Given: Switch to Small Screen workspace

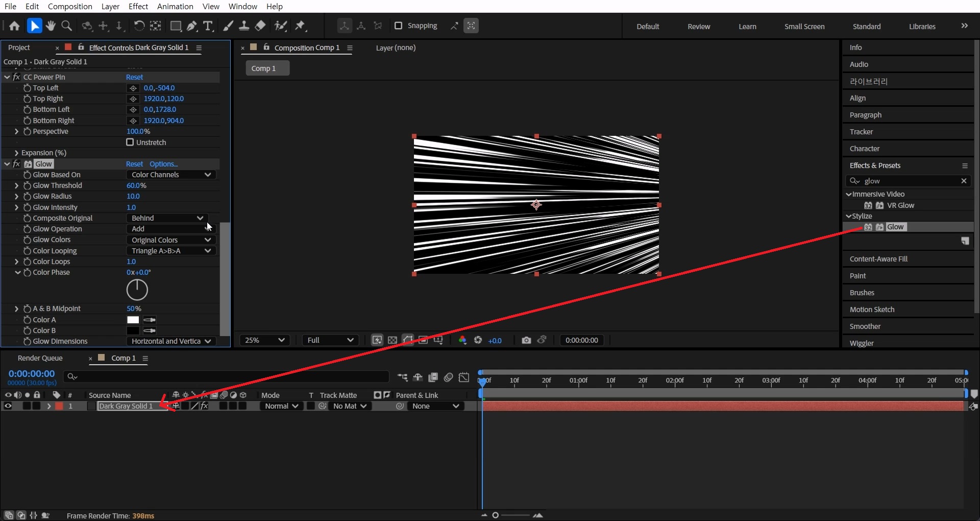Looking at the screenshot, I should pos(804,27).
